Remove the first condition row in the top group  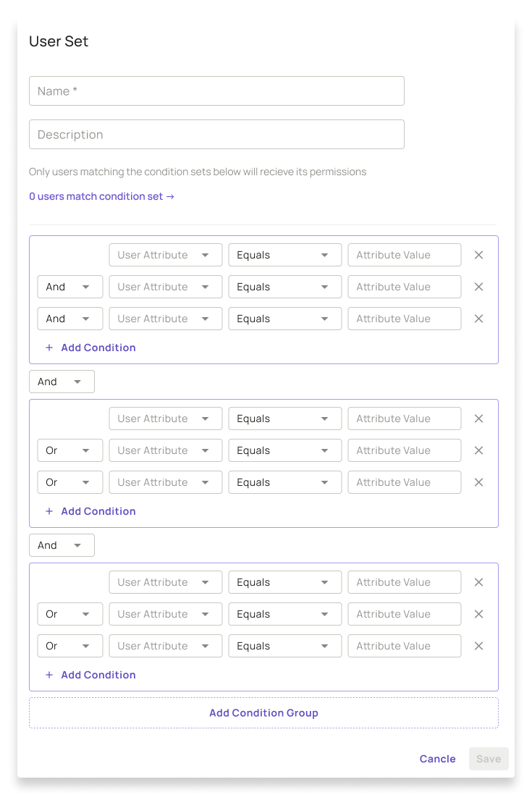coord(478,255)
